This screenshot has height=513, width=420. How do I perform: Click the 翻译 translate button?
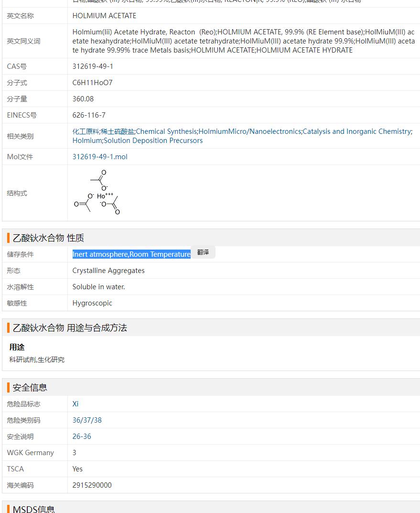pyautogui.click(x=203, y=252)
